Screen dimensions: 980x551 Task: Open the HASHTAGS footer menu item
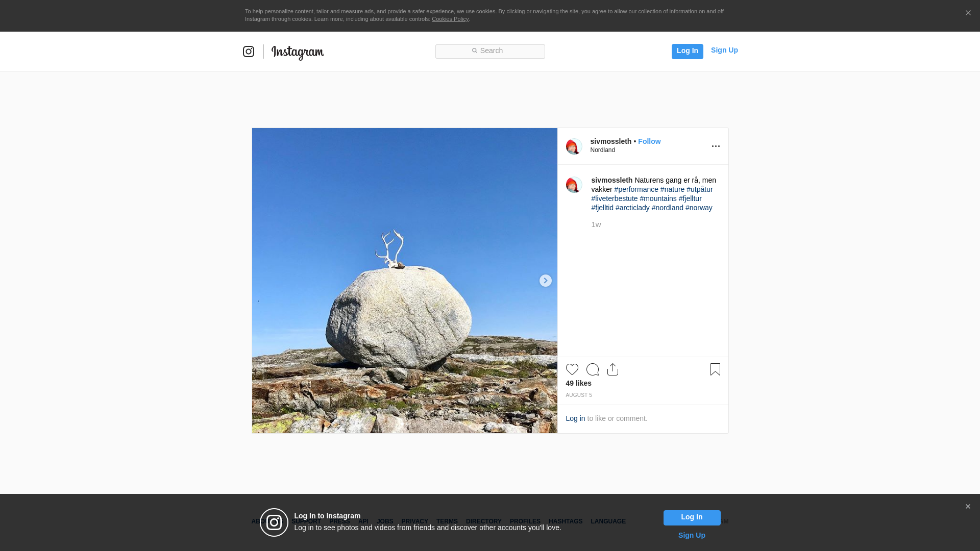565,521
